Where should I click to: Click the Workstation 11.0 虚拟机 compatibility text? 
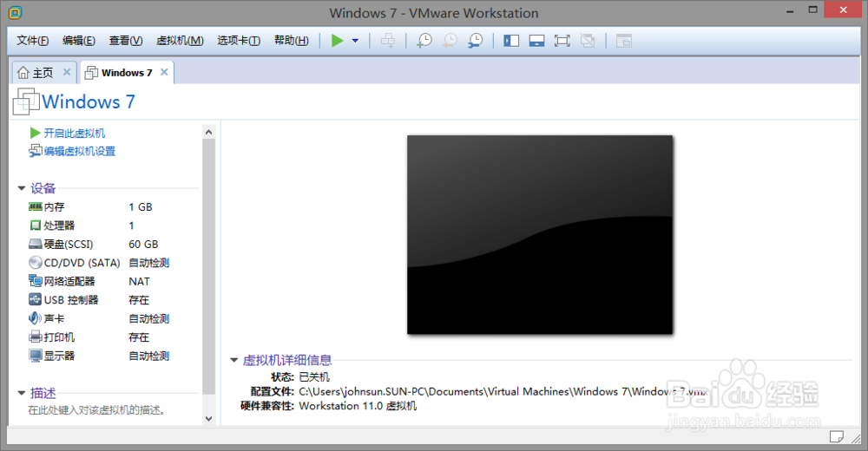(358, 406)
